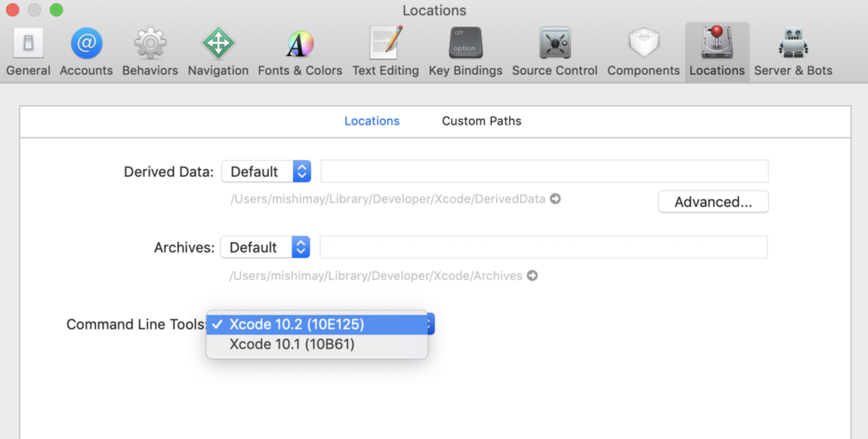Open the Components preferences pane
This screenshot has height=439, width=868.
pos(643,52)
